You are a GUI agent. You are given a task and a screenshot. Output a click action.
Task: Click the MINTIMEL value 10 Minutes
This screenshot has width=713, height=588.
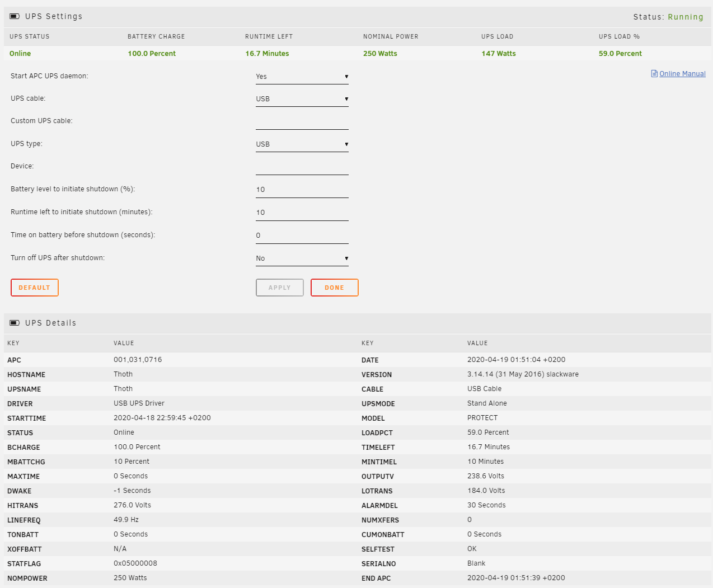[485, 462]
